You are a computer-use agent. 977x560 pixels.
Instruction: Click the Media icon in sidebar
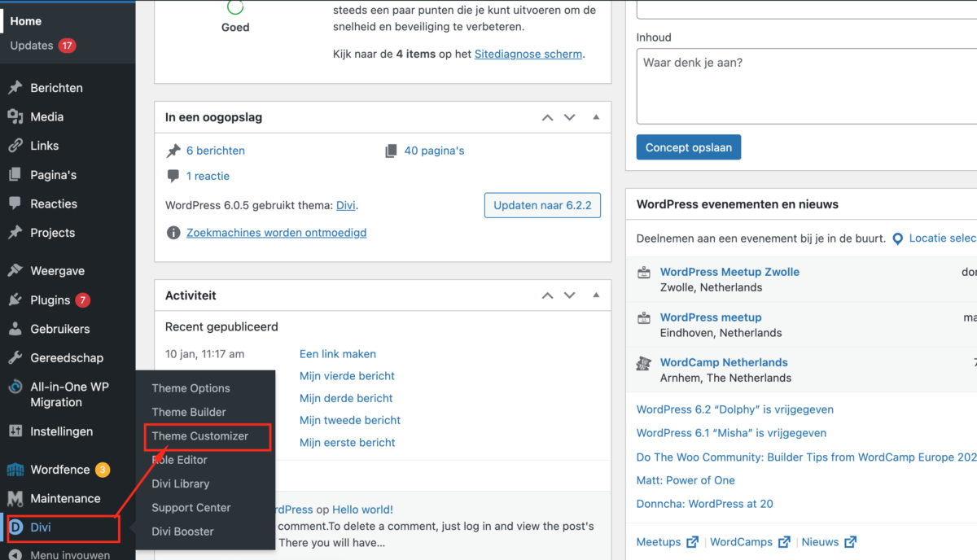15,117
